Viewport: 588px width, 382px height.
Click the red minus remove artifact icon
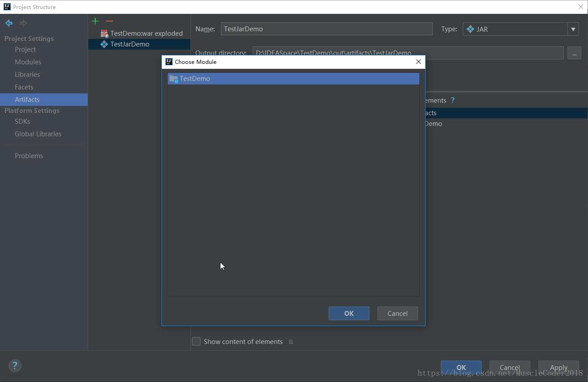110,21
